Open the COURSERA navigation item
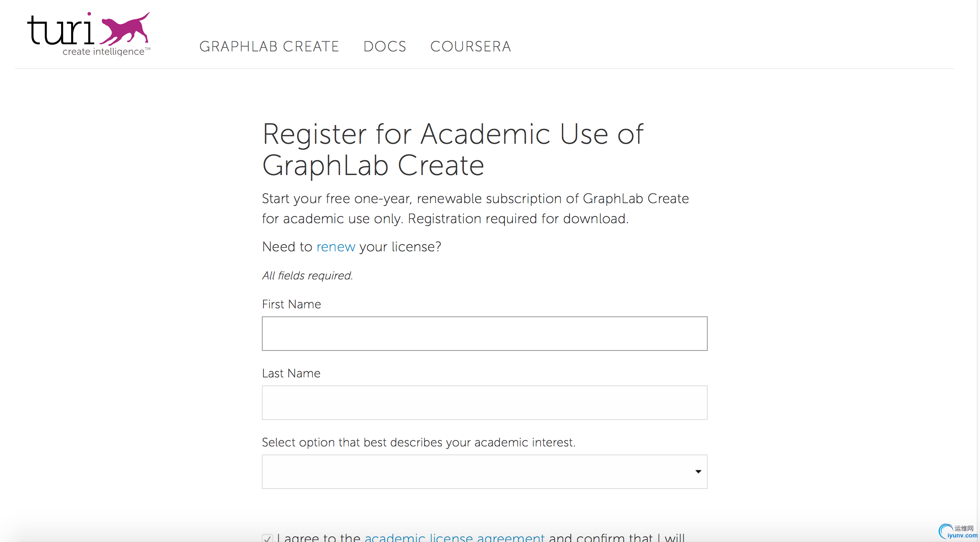The width and height of the screenshot is (980, 542). pyautogui.click(x=471, y=47)
